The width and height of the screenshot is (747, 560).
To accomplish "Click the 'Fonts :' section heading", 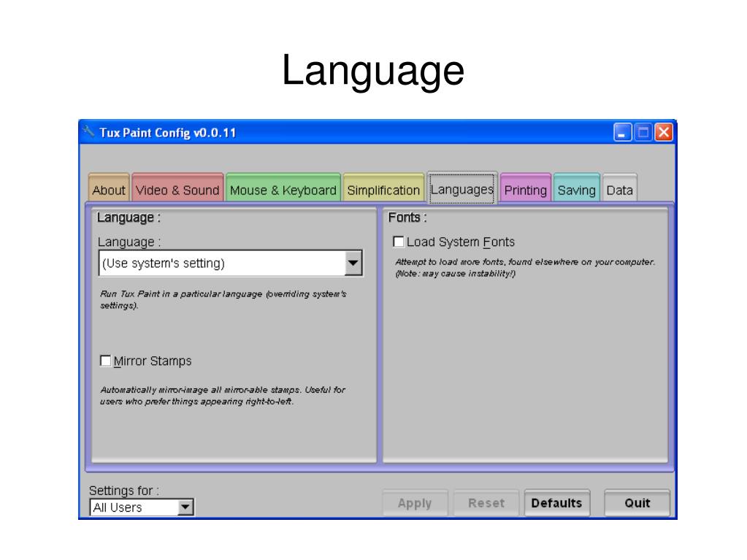I will click(407, 218).
